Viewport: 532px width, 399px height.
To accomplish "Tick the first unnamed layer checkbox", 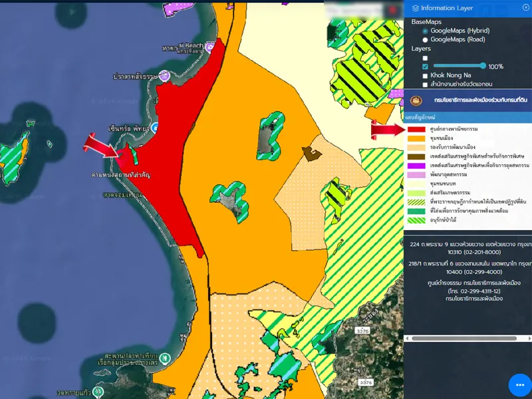I will pyautogui.click(x=425, y=58).
